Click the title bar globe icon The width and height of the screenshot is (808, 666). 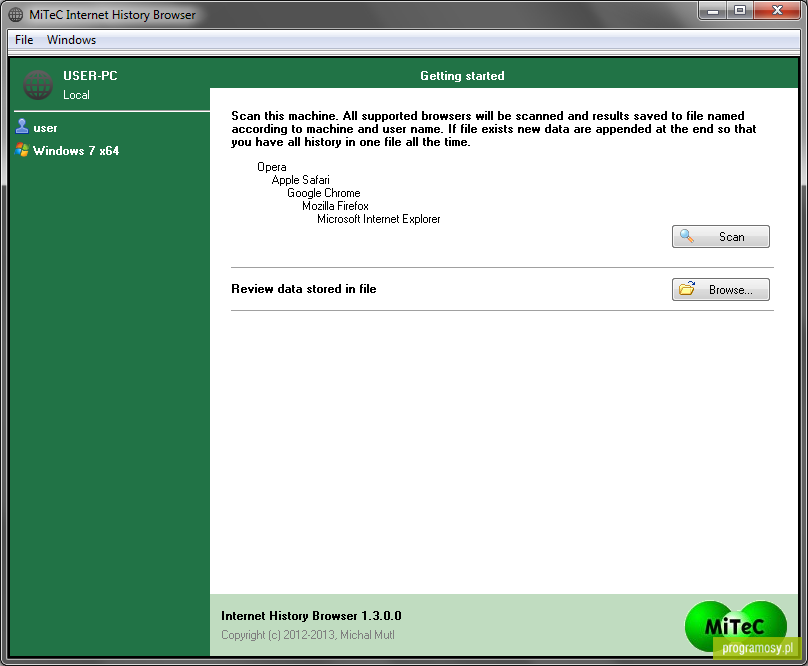pyautogui.click(x=15, y=14)
